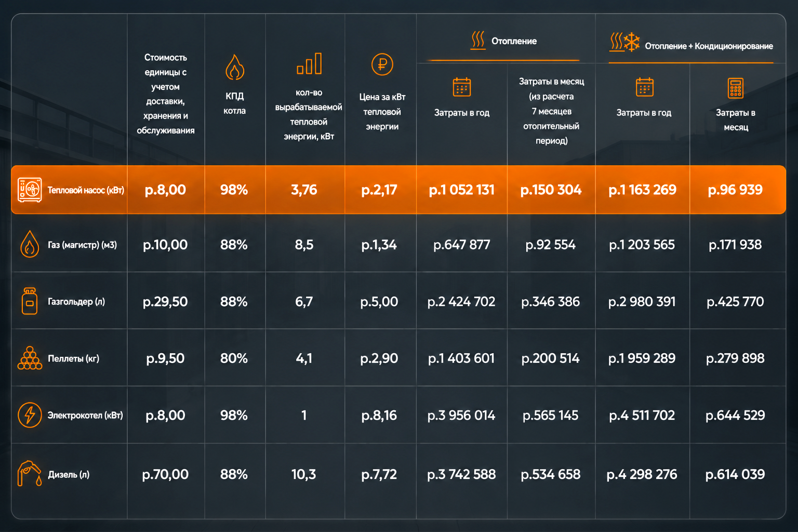Click the gas holder cylinder icon
The image size is (798, 532).
[x=30, y=301]
